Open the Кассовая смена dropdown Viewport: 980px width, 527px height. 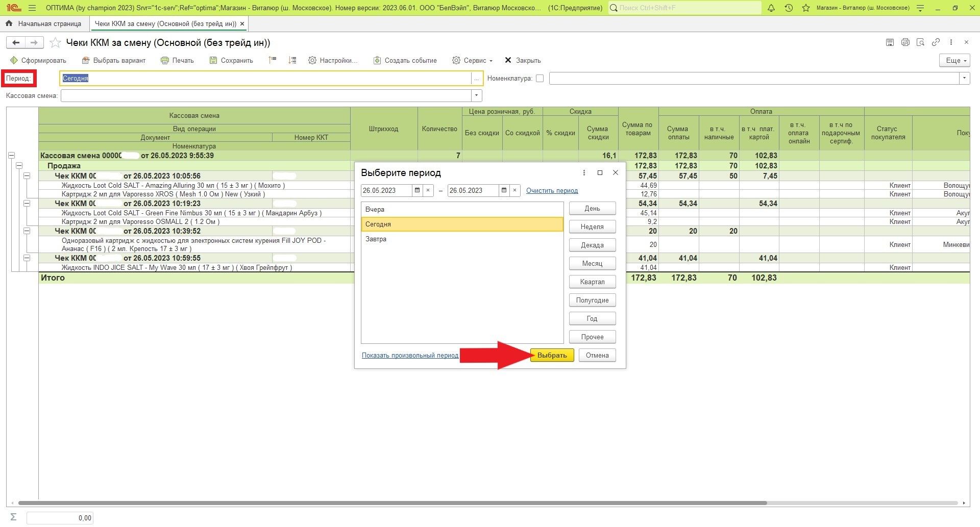point(476,95)
